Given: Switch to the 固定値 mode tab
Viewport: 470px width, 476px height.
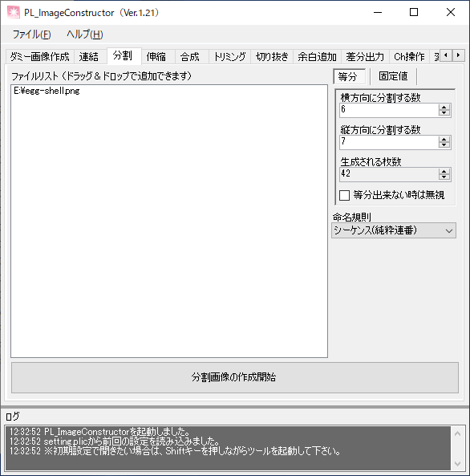Looking at the screenshot, I should [393, 76].
